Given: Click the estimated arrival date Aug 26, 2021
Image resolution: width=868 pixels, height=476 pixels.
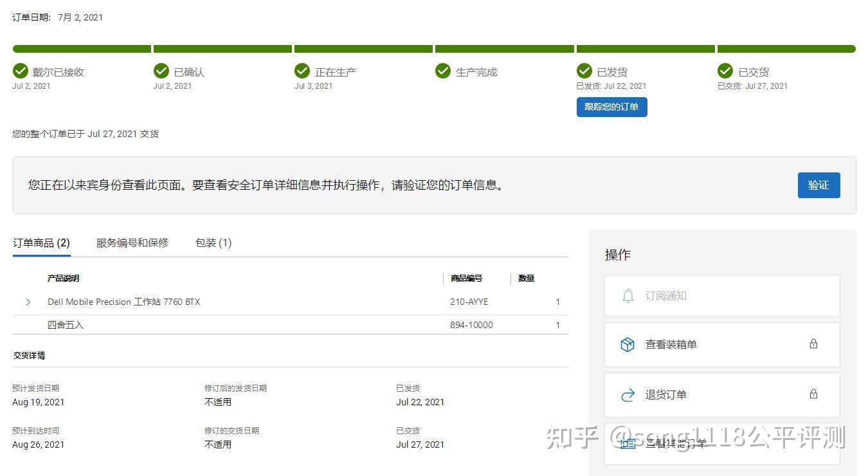Looking at the screenshot, I should pyautogui.click(x=39, y=444).
